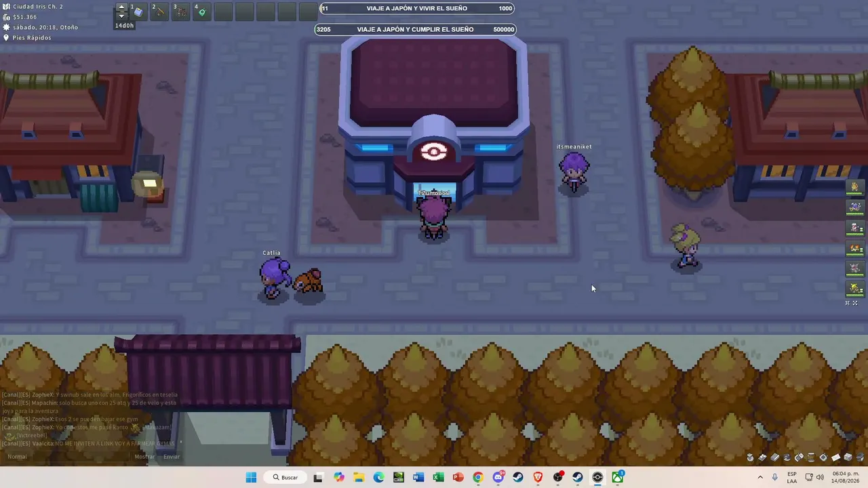Click the first icon in the bottom game menu
This screenshot has width=868, height=488.
(x=750, y=457)
